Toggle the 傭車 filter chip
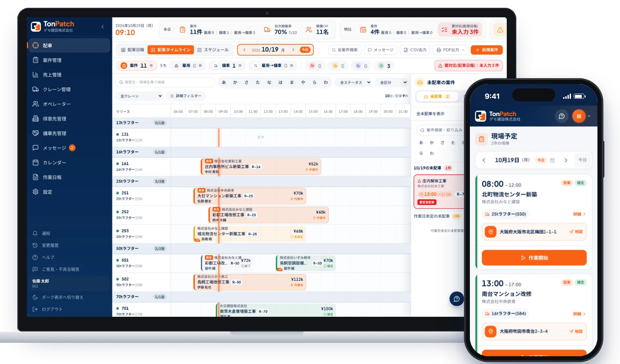The height and width of the screenshot is (364, 620). pyautogui.click(x=228, y=66)
